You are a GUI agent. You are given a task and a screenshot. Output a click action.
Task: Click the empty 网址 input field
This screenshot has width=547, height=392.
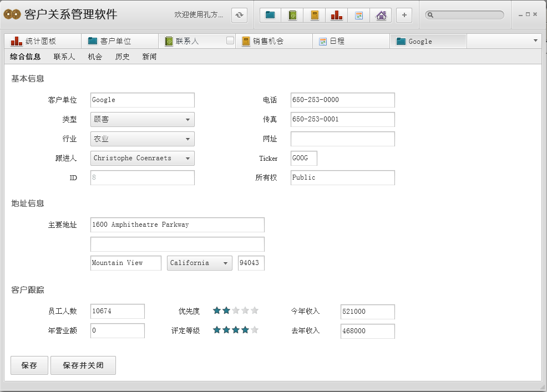(342, 139)
